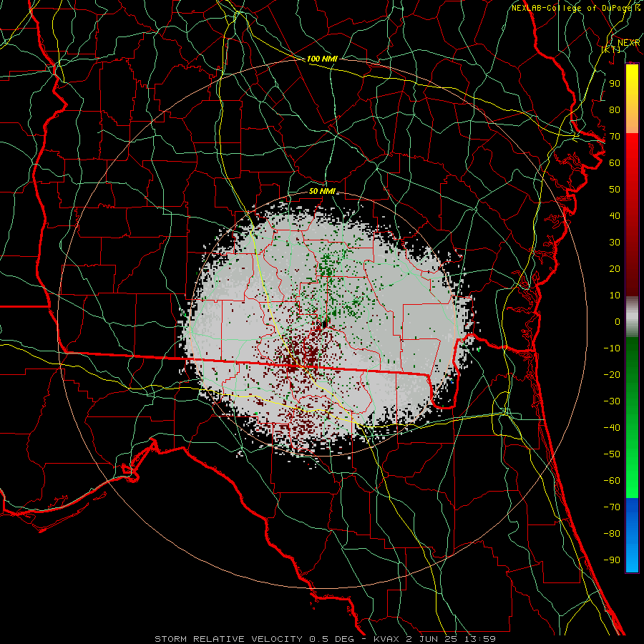The image size is (644, 644).
Task: Click the "[KT]" units label above colorbar
Action: [611, 49]
